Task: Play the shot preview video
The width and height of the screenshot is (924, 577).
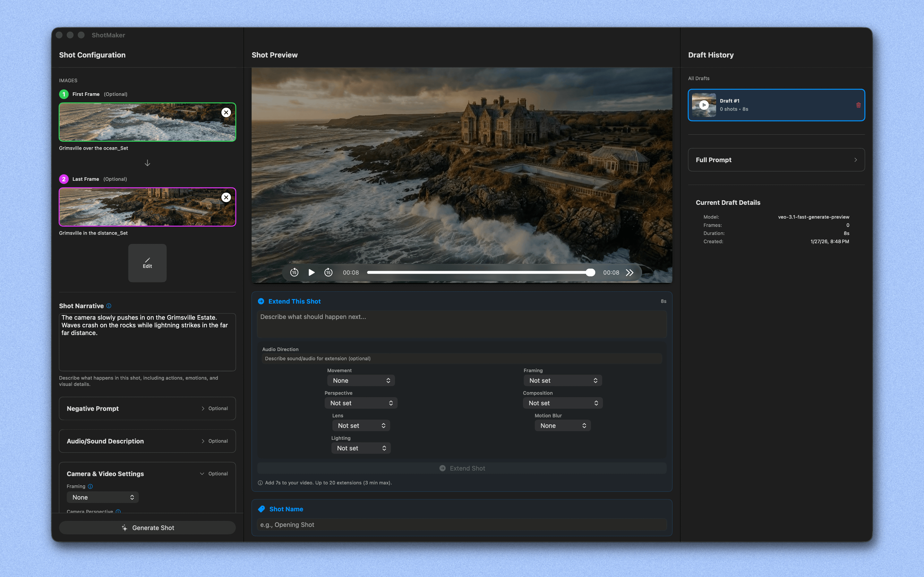Action: [312, 272]
